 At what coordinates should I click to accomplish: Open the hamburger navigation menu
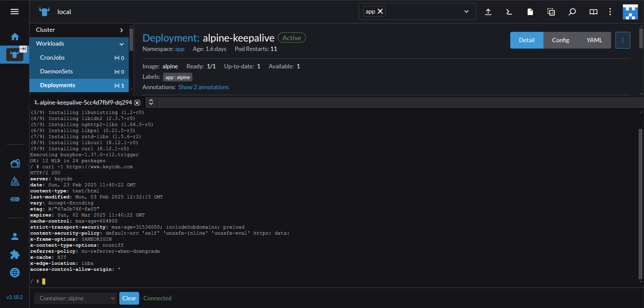tap(14, 12)
